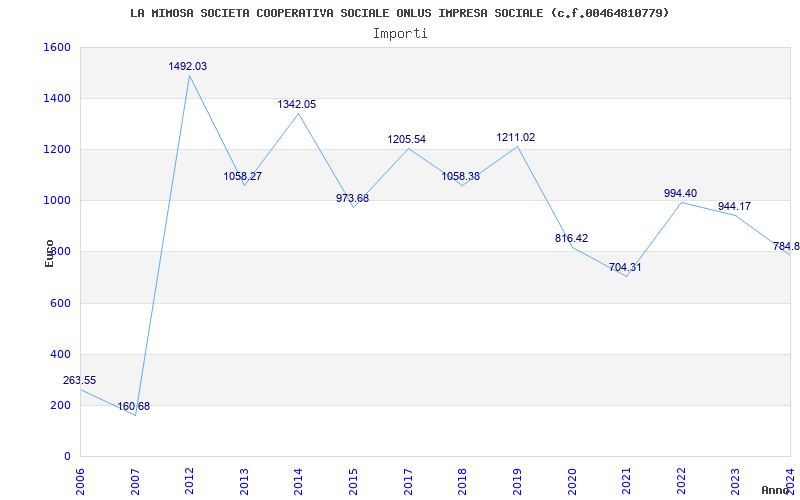Image resolution: width=800 pixels, height=500 pixels.
Task: Click the 600 y-axis tick label
Action: [60, 304]
